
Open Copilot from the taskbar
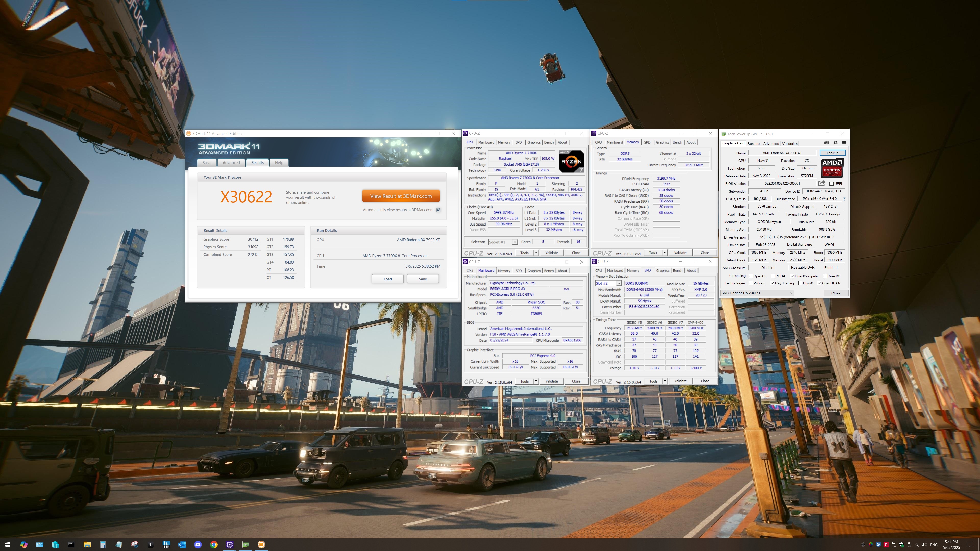(23, 545)
